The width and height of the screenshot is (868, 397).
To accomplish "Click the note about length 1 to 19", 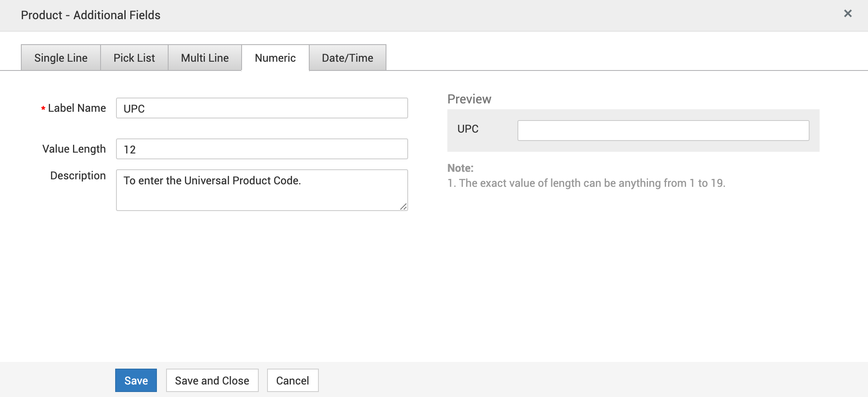I will 586,183.
